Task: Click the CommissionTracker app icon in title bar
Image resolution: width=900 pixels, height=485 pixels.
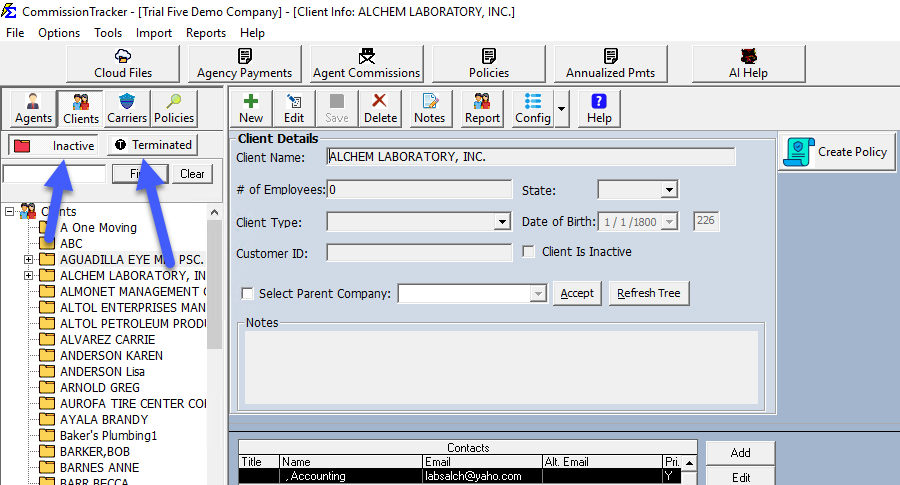Action: [x=9, y=10]
